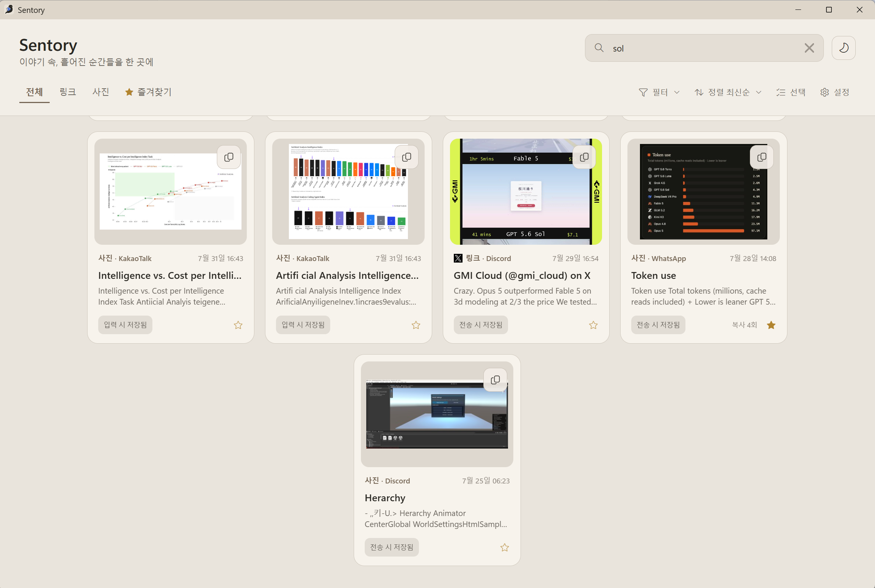Click the 'Herarchy' card title
Screen dimensions: 875x588
coord(385,498)
